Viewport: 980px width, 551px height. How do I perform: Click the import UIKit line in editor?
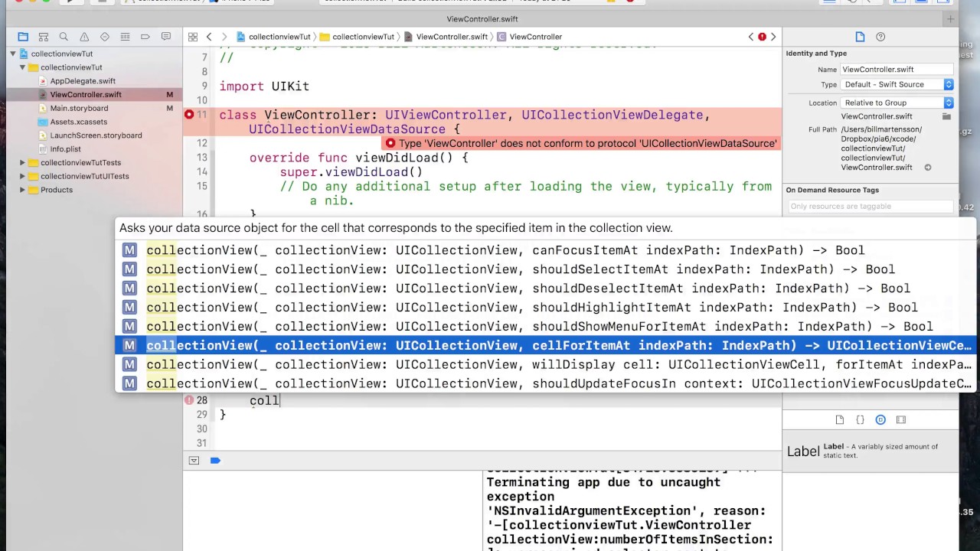(x=264, y=86)
